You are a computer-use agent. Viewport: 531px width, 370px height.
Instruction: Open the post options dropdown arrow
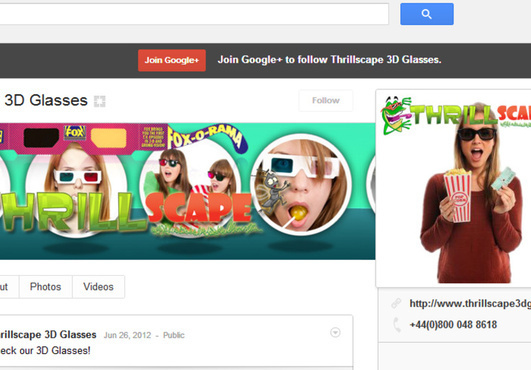coord(335,332)
